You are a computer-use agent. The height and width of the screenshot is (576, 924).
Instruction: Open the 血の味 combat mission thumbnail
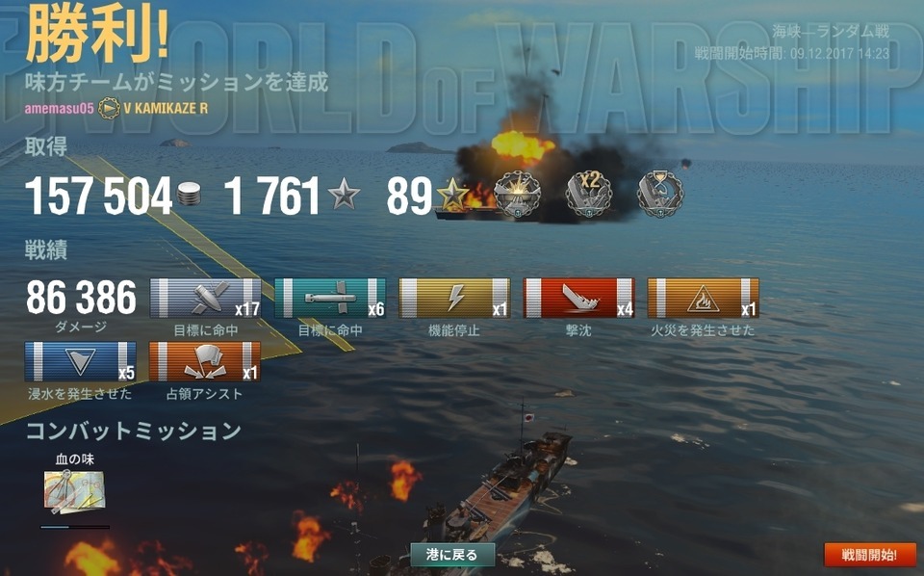[x=74, y=491]
